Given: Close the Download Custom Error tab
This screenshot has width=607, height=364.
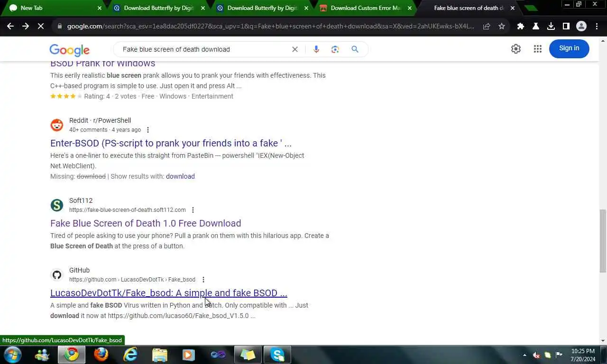Looking at the screenshot, I should [x=409, y=8].
